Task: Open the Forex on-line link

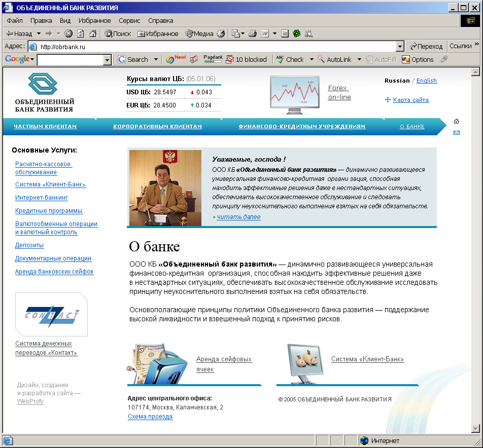Action: pos(339,92)
